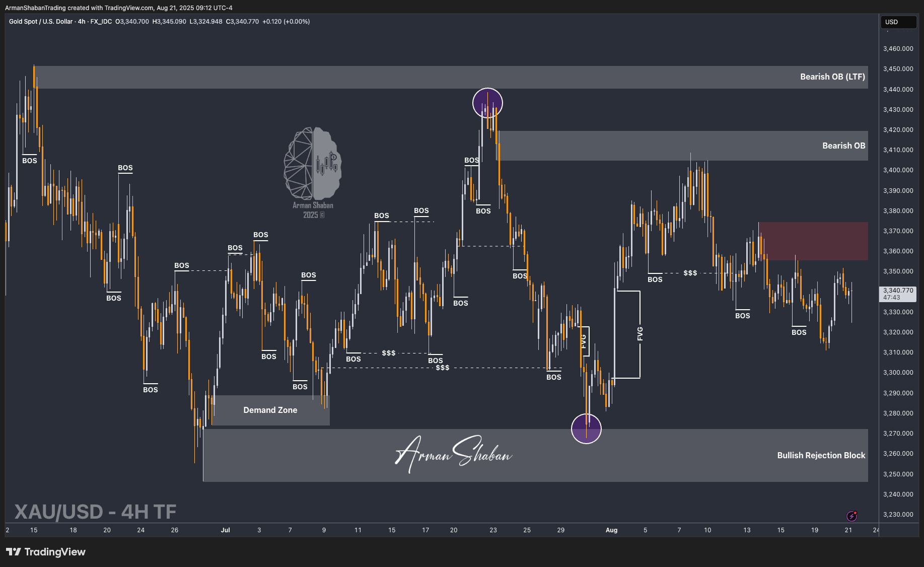The width and height of the screenshot is (924, 567).
Task: Click the 3,230.000 price axis level
Action: pyautogui.click(x=898, y=515)
